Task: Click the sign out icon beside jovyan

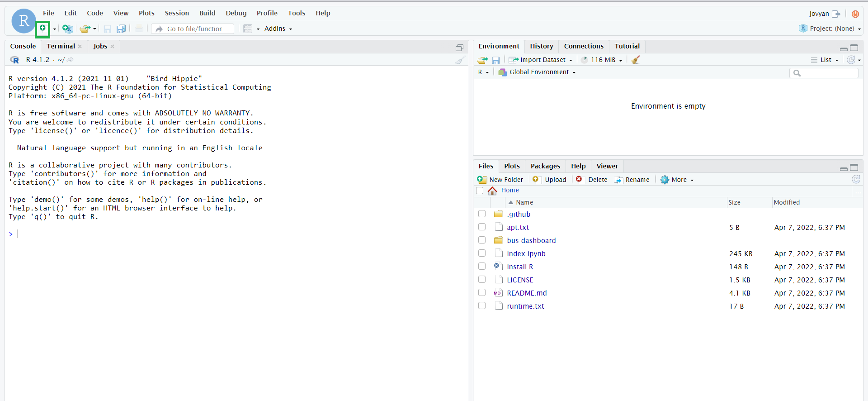Action: click(x=836, y=14)
